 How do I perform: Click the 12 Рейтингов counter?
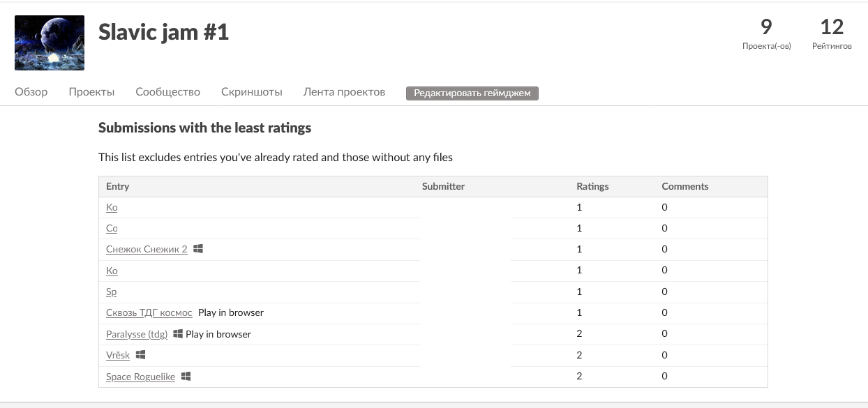[832, 34]
